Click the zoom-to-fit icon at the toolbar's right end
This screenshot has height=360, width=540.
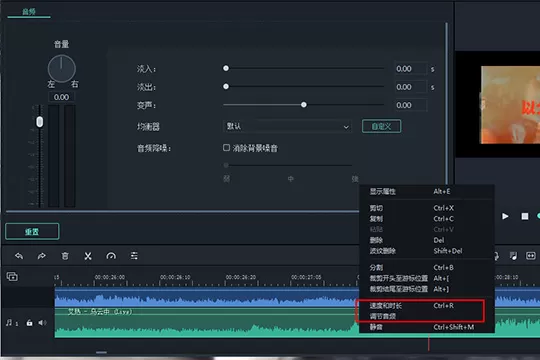(x=530, y=256)
